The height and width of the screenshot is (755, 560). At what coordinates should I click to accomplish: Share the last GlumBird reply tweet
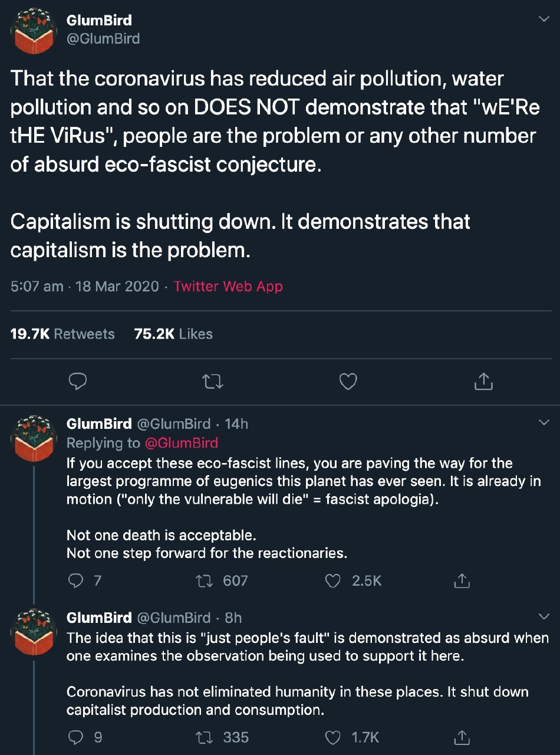tap(462, 737)
